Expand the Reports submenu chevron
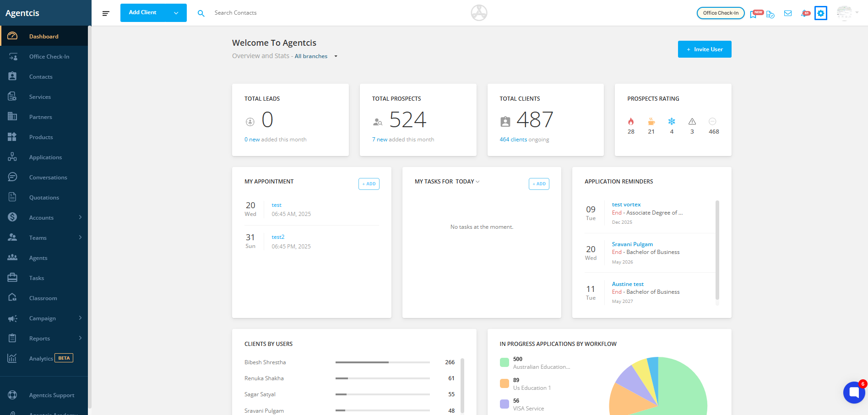The width and height of the screenshot is (868, 415). (x=80, y=338)
